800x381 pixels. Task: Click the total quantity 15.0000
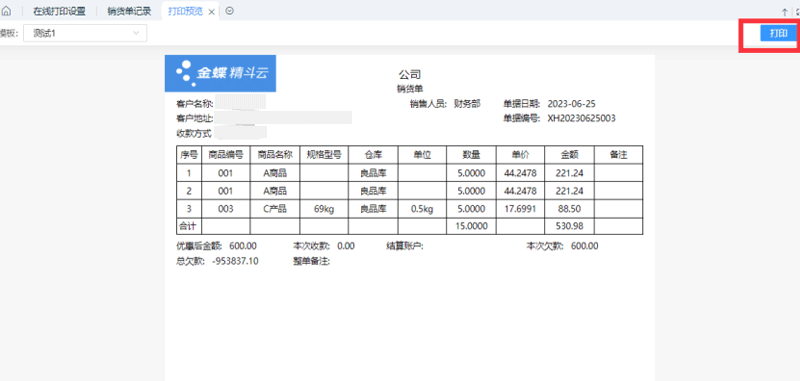coord(471,225)
